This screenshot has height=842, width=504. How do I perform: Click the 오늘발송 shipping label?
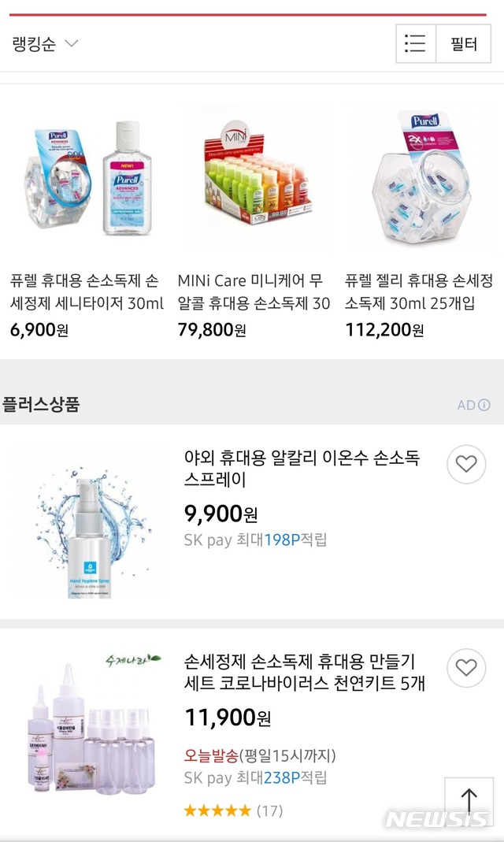(x=209, y=755)
